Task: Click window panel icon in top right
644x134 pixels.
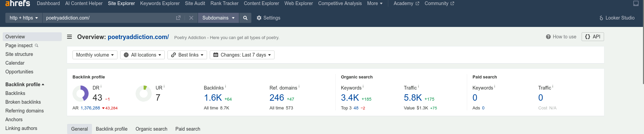Action: pyautogui.click(x=636, y=3)
